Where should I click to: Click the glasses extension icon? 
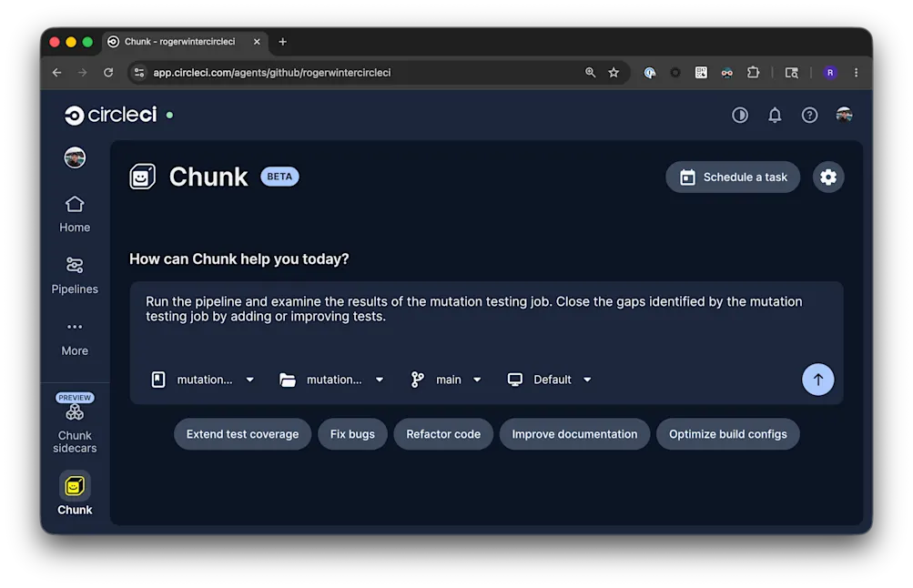click(726, 73)
